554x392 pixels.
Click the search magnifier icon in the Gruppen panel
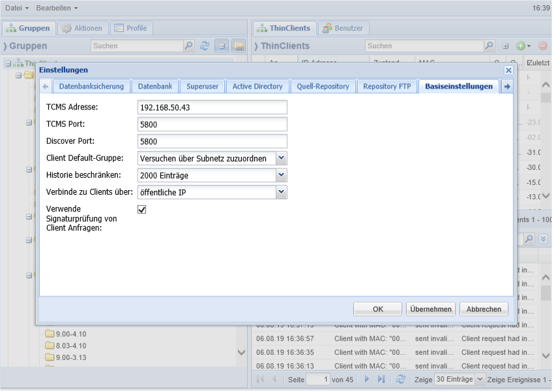(x=189, y=46)
